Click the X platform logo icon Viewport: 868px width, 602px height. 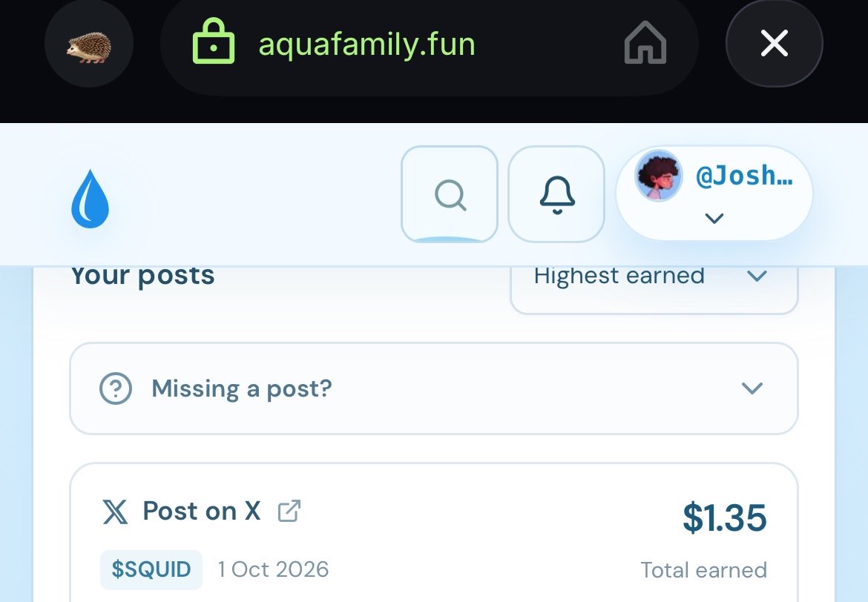click(115, 512)
